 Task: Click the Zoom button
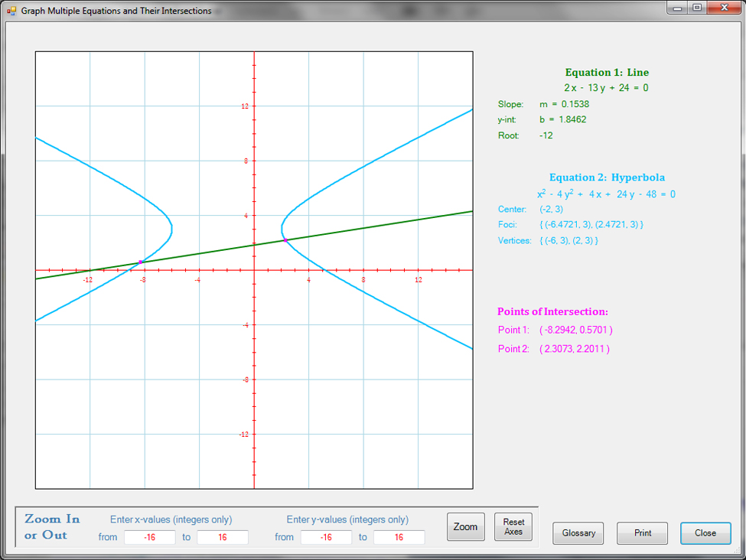pos(465,527)
